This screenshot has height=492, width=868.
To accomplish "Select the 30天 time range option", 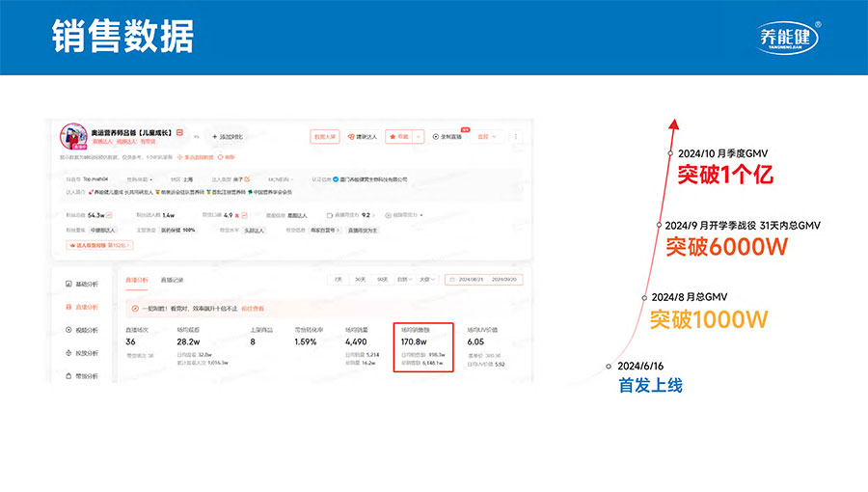I will coord(360,279).
